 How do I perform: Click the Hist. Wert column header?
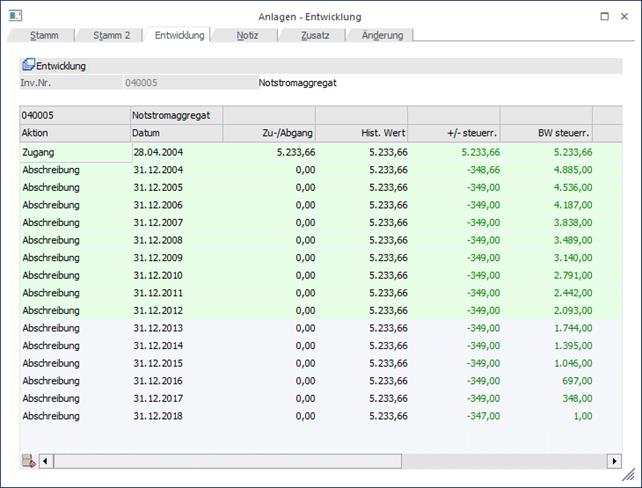[361, 133]
